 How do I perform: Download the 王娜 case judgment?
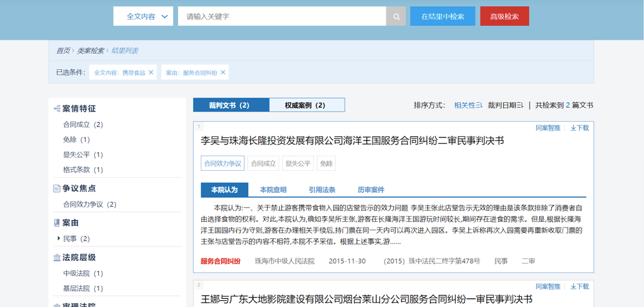point(580,286)
